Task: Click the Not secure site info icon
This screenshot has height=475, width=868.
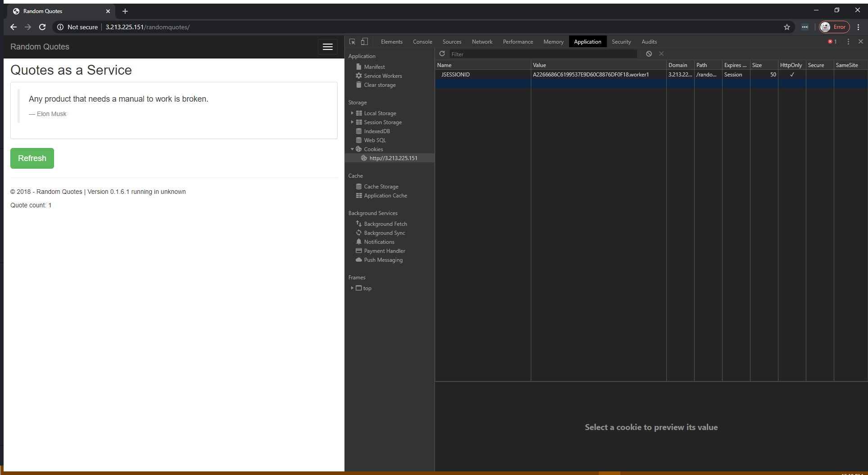Action: [60, 27]
